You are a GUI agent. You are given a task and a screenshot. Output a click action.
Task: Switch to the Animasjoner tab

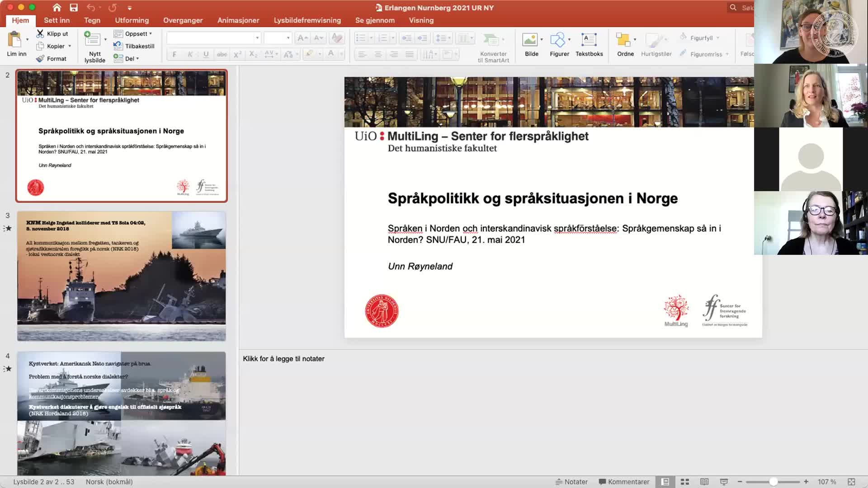238,20
